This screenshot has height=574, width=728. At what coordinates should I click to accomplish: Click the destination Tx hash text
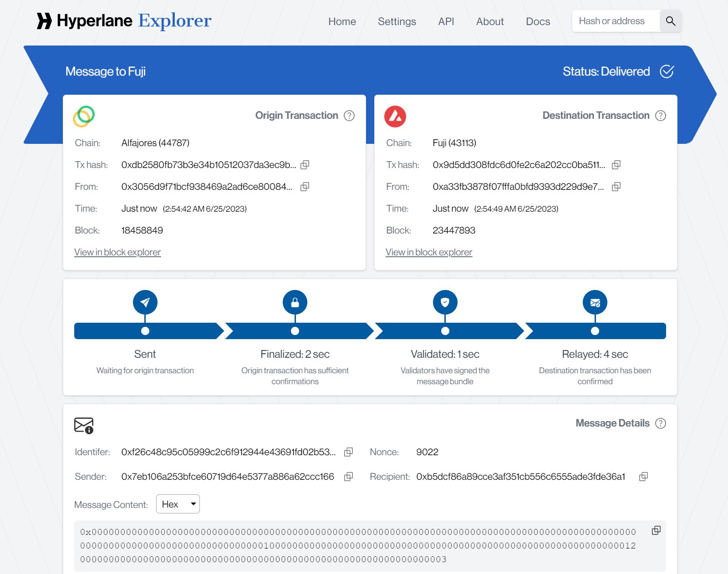pos(519,165)
